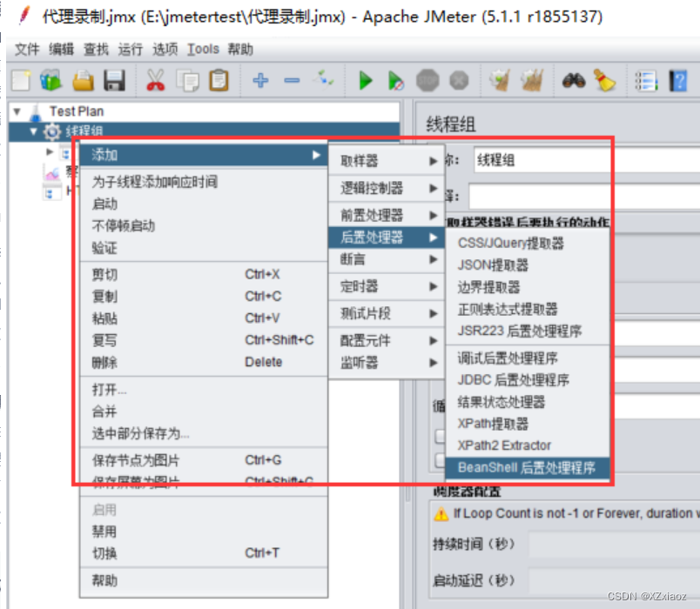Choose 帮助 at bottom of context menu
Screen dimensions: 700x609
[204, 580]
